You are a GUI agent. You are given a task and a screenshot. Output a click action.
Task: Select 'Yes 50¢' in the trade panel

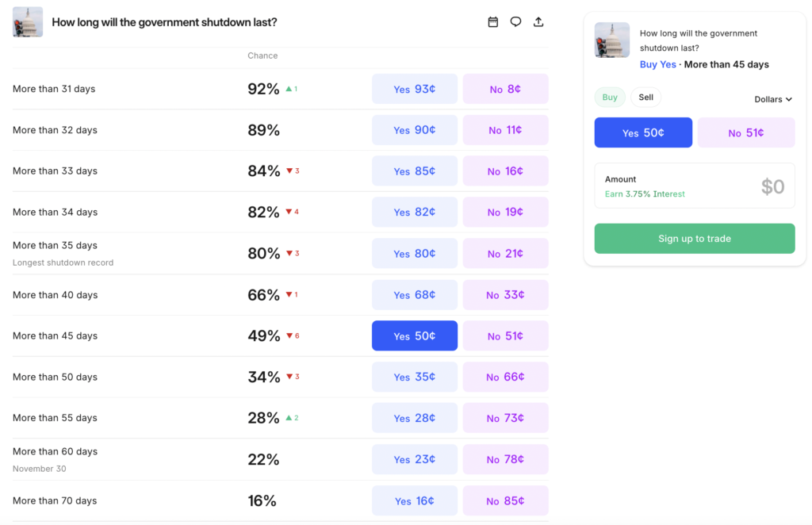[643, 132]
